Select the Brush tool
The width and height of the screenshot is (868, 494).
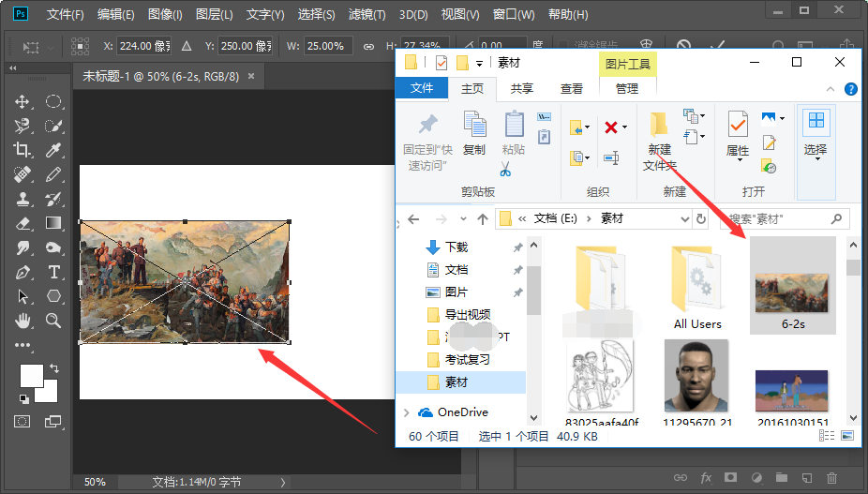coord(53,174)
